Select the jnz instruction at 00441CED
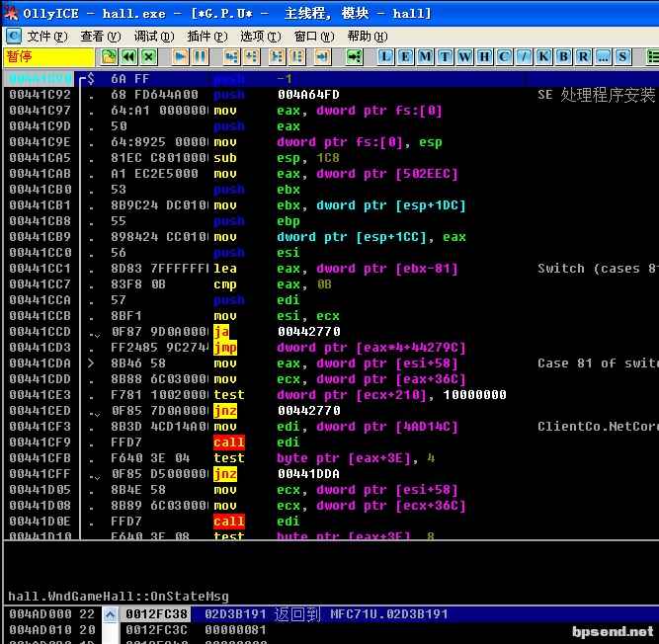659x644 pixels. 331,411
